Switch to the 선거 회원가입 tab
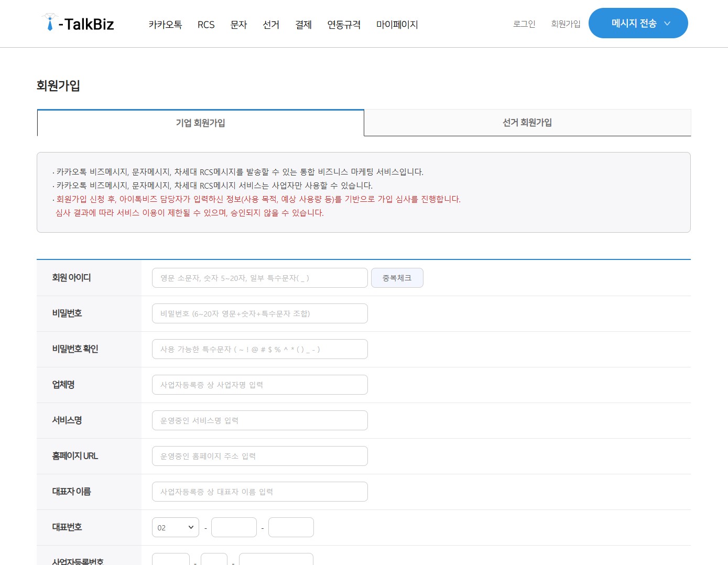 pos(527,123)
